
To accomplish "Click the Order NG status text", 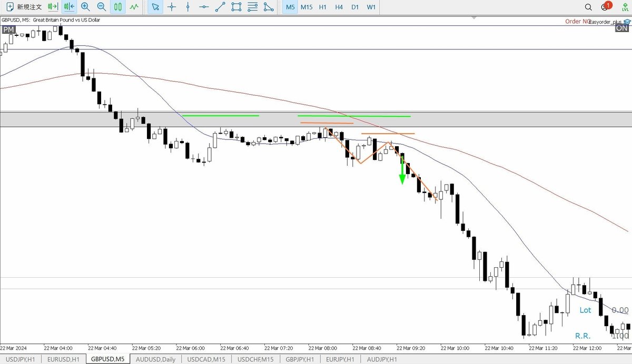I will (x=577, y=22).
